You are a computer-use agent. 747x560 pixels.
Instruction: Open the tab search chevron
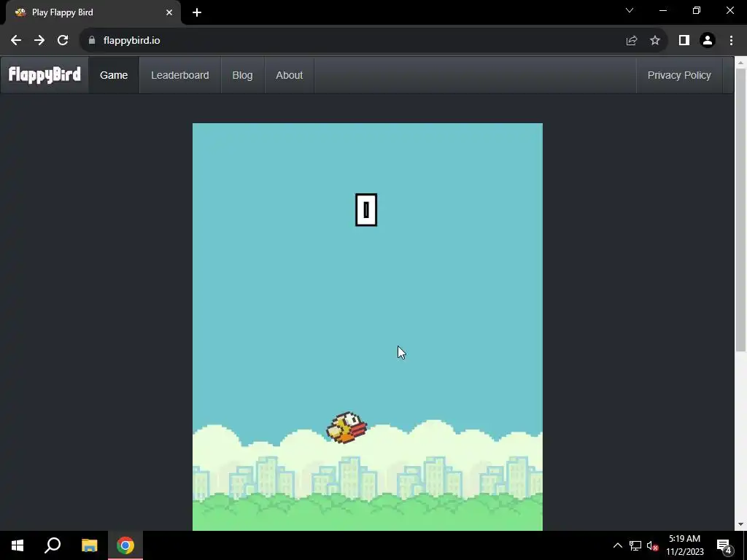[630, 10]
